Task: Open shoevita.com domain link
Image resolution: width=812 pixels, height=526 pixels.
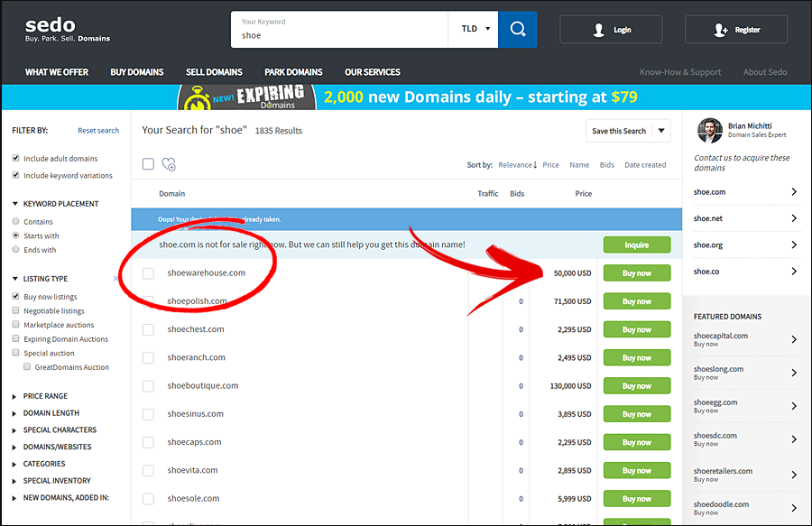Action: [192, 470]
